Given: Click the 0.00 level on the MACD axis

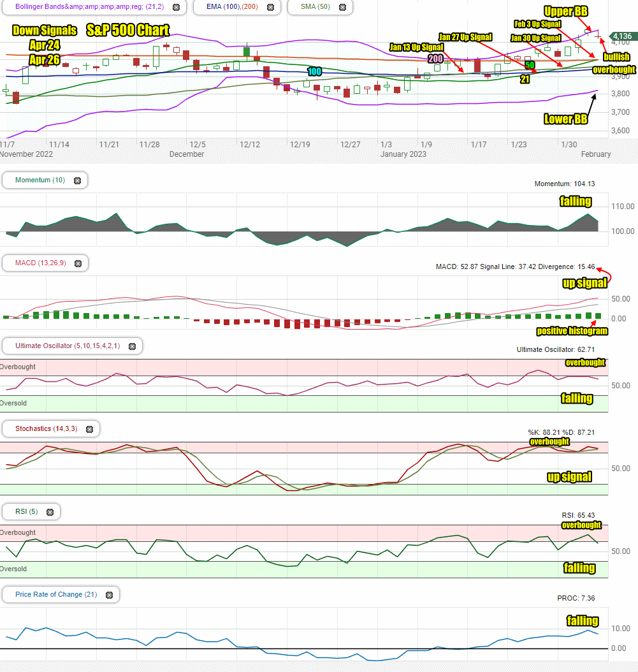Looking at the screenshot, I should click(x=619, y=319).
